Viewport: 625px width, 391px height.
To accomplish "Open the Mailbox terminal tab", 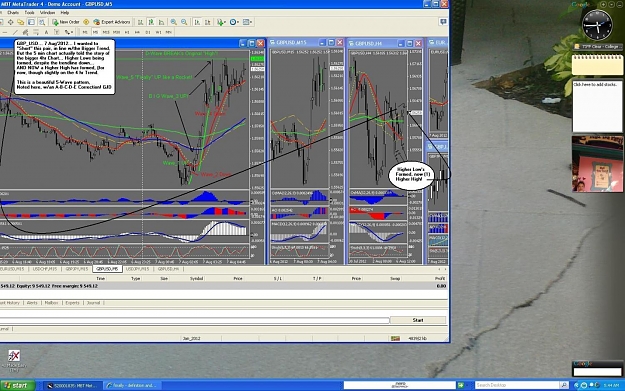I will coord(51,303).
